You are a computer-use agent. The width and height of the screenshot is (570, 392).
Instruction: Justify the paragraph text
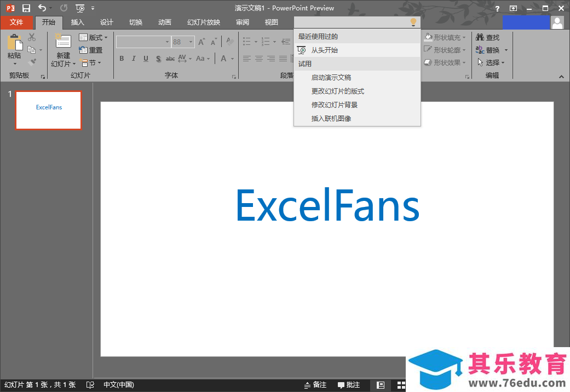[283, 59]
